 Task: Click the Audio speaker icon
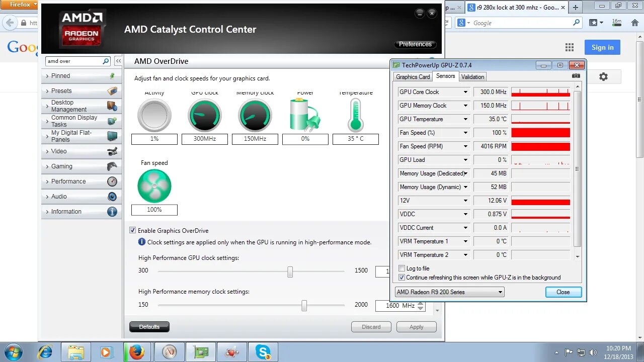[112, 197]
